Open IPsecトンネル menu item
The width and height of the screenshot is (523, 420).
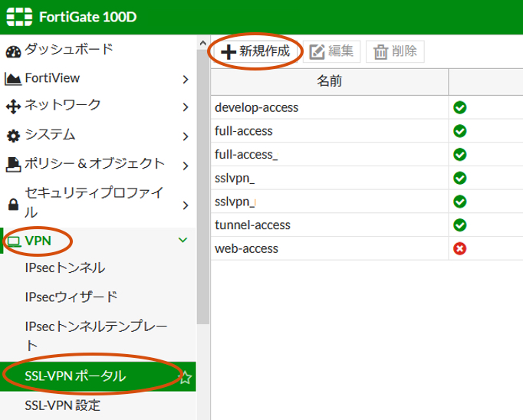tap(65, 268)
